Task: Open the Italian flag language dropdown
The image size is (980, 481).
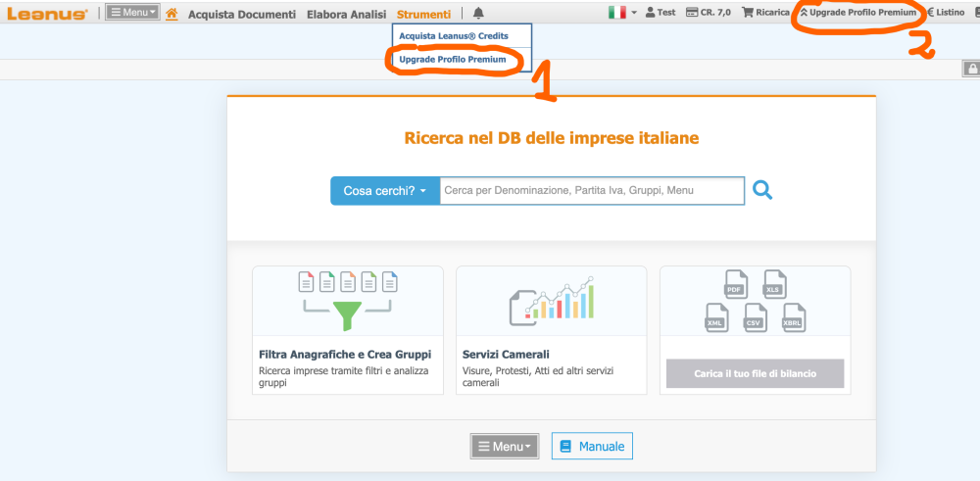Action: coord(622,13)
